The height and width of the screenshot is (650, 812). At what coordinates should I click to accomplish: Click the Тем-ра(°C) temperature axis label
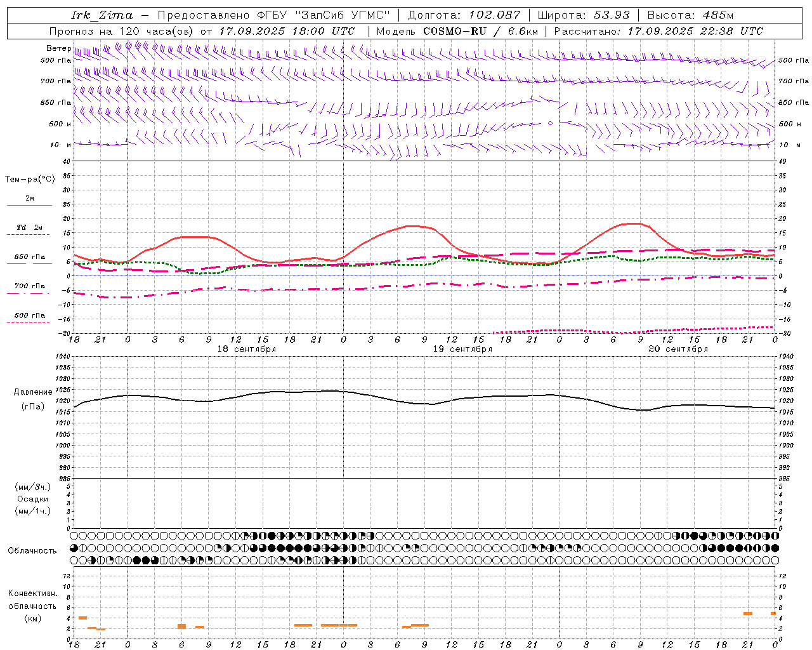point(30,179)
